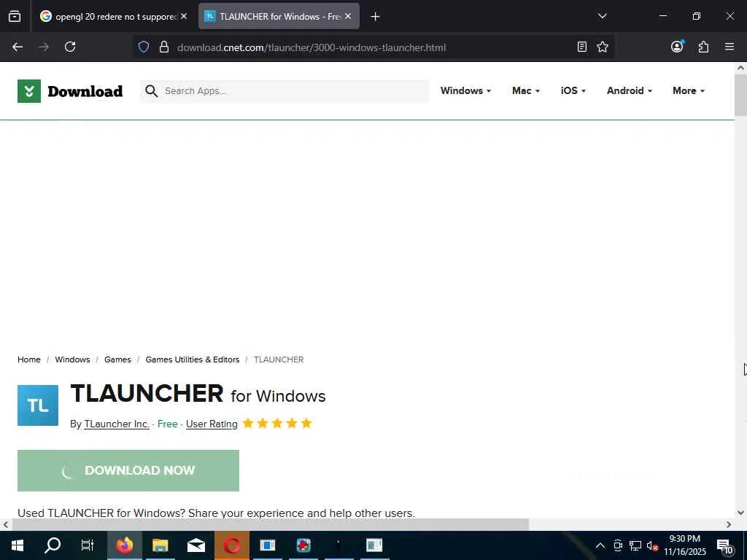Open Task View on the taskbar
The width and height of the screenshot is (747, 560).
coord(88,545)
